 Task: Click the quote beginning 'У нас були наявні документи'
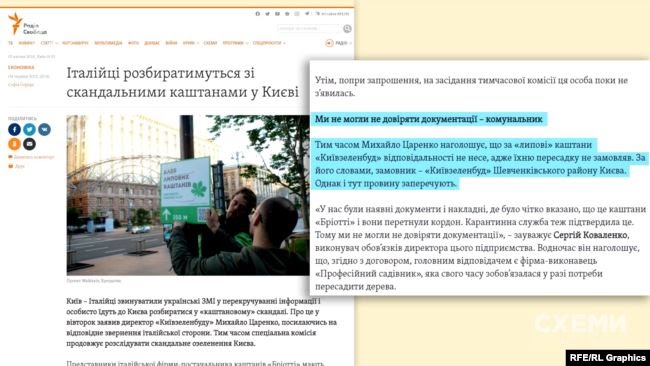point(480,247)
